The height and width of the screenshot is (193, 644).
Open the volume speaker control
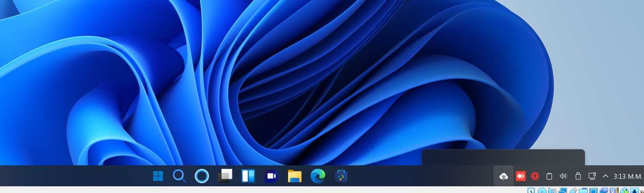click(x=563, y=176)
